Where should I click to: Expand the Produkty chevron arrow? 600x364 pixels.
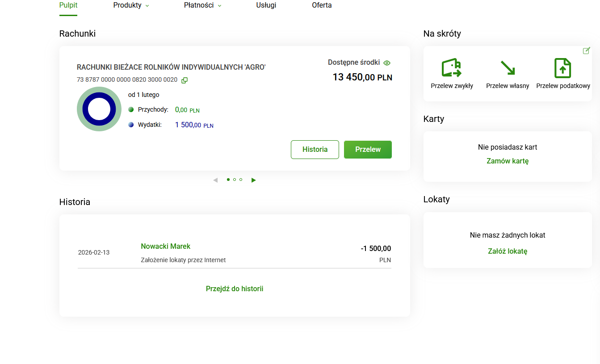click(147, 6)
